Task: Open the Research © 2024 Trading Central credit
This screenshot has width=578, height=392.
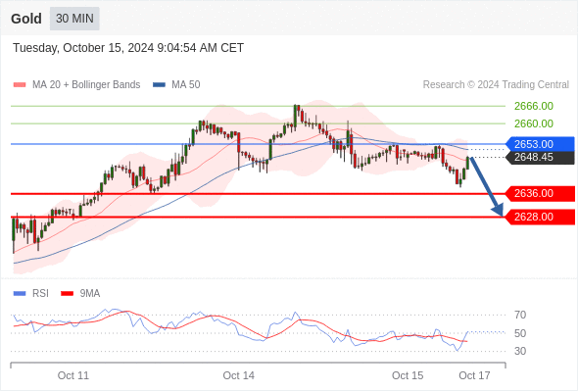Action: click(496, 85)
